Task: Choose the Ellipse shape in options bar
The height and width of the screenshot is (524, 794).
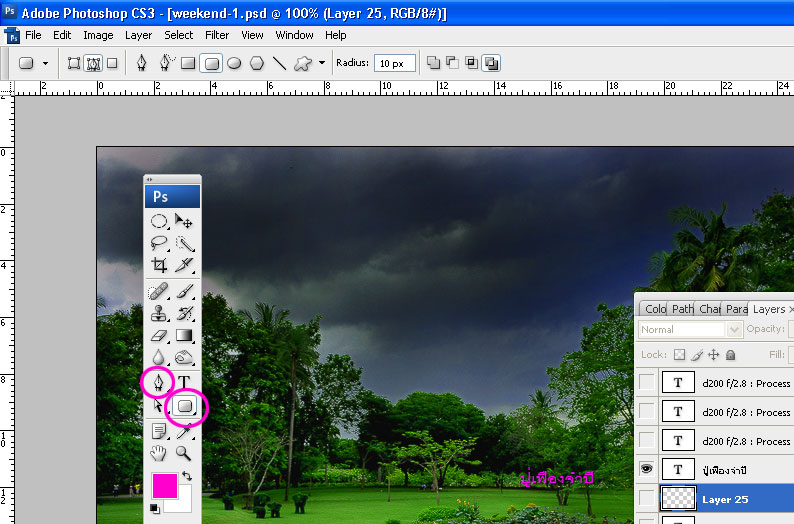Action: [x=234, y=63]
